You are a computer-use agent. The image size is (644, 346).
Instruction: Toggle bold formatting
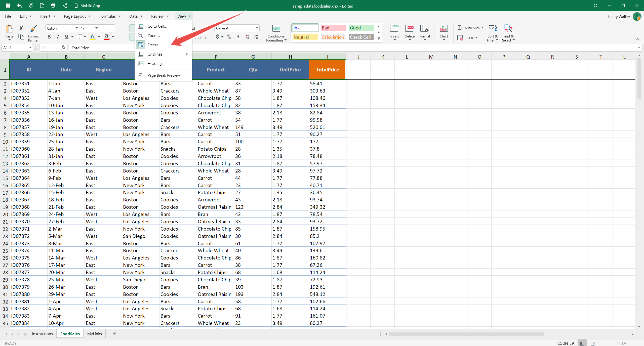point(49,37)
